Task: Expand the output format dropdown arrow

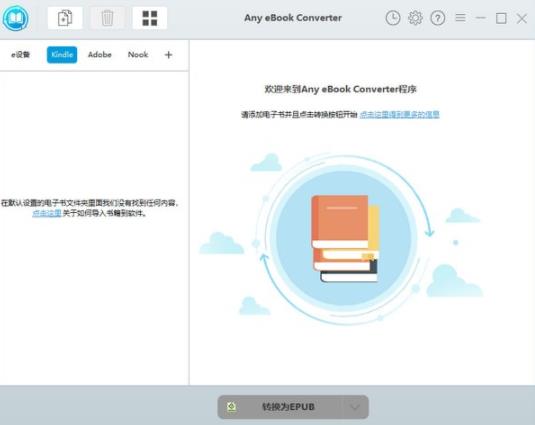Action: [x=355, y=407]
